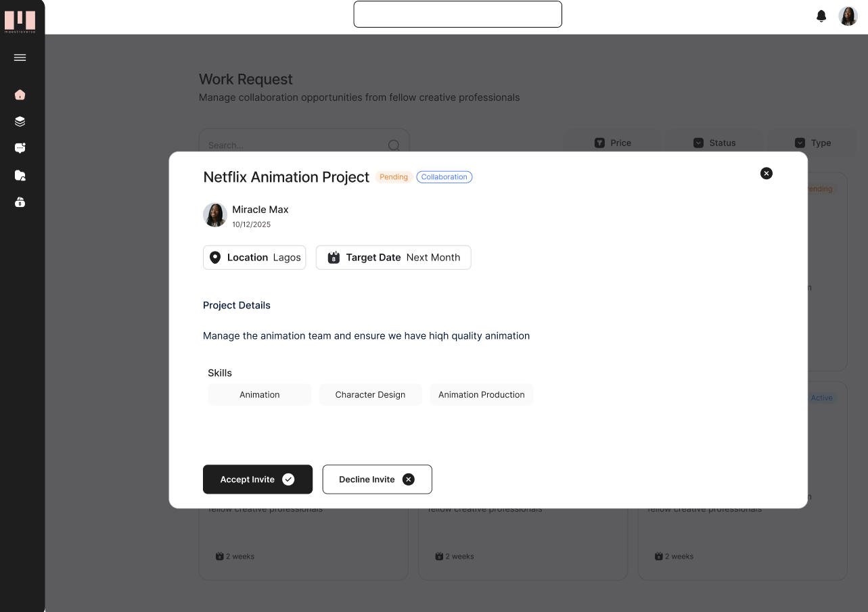868x612 pixels.
Task: Select the layers stack icon in the sidebar
Action: point(20,121)
